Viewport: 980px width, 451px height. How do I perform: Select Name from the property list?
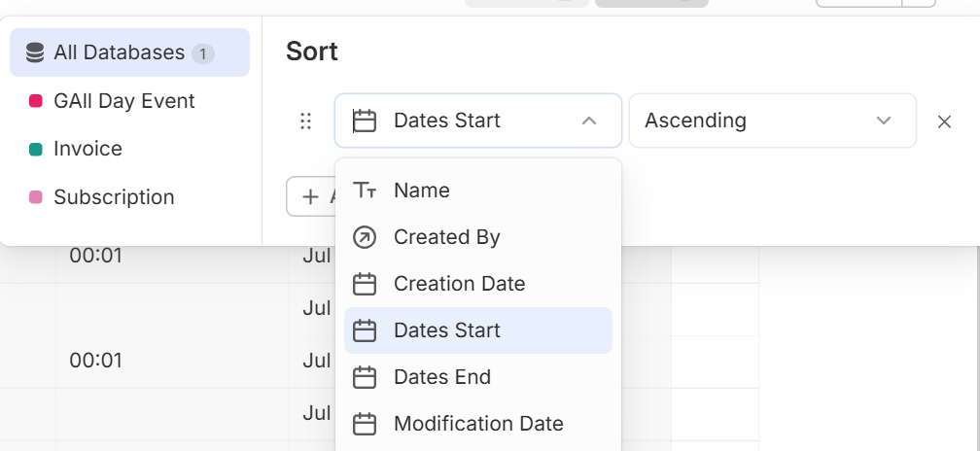click(422, 191)
